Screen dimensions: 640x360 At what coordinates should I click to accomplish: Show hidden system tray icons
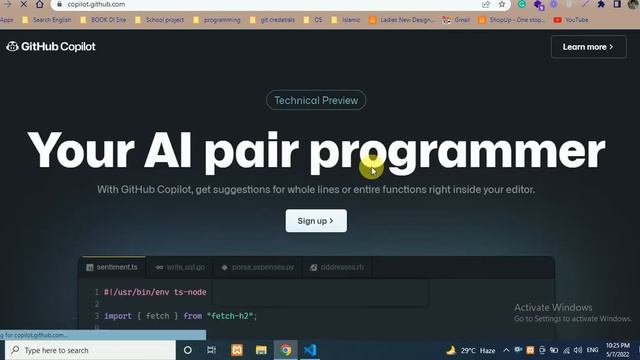pos(506,350)
